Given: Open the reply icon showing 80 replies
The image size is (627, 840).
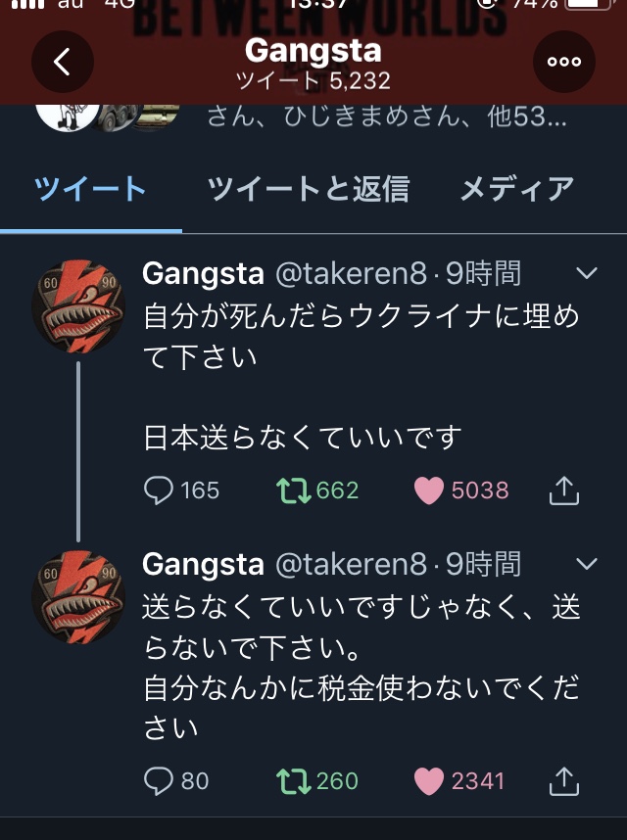Looking at the screenshot, I should tap(157, 781).
